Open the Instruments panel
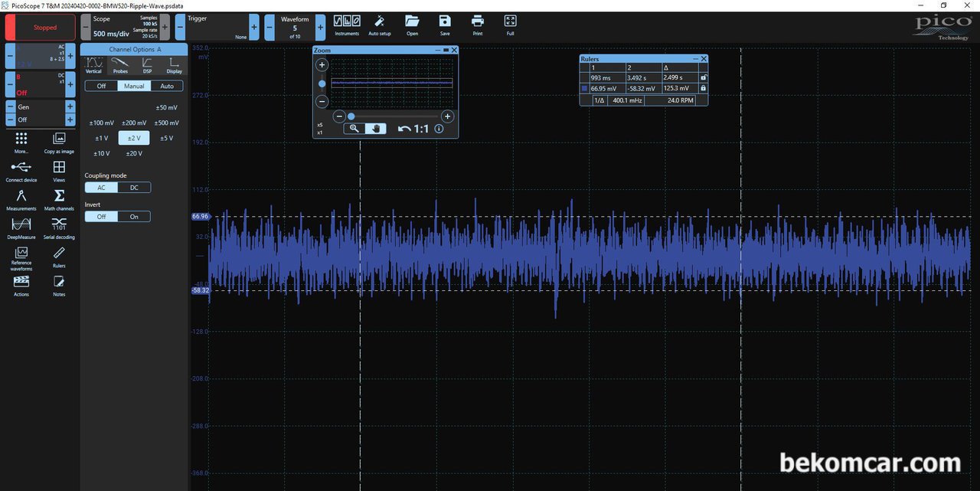980x491 pixels. [347, 25]
